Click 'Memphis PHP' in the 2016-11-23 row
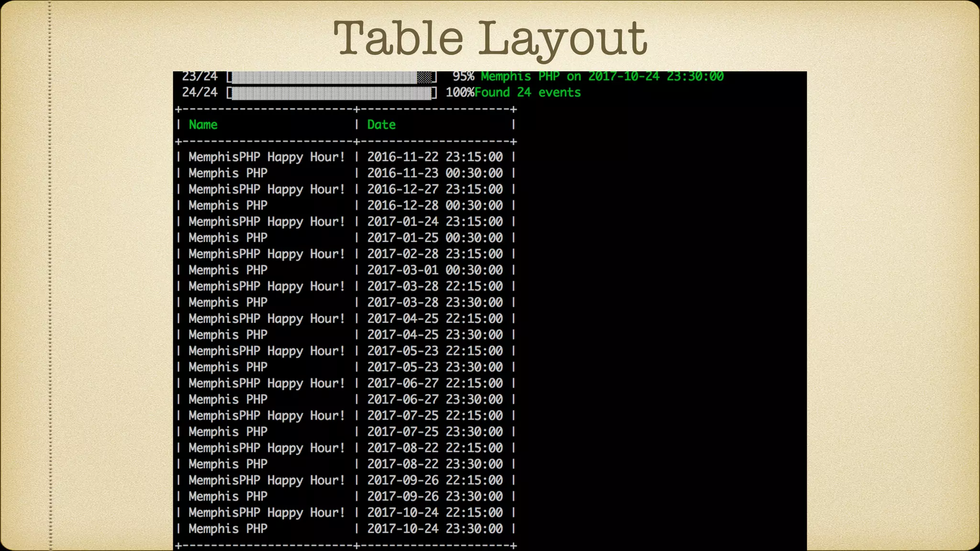The image size is (980, 551). point(228,174)
